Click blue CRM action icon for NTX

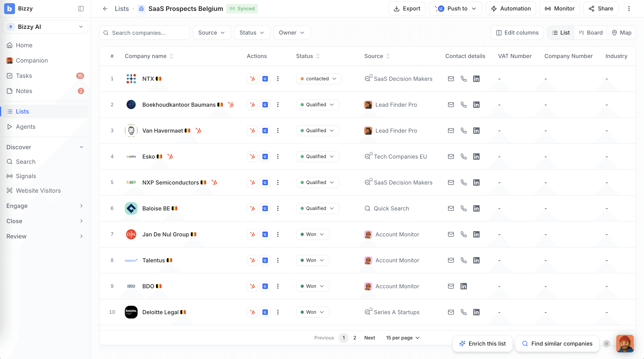[x=265, y=79]
